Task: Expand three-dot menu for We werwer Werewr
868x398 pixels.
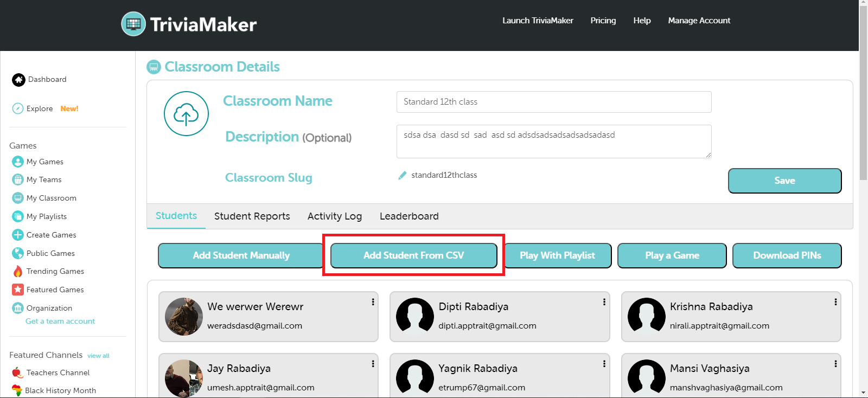Action: (373, 302)
